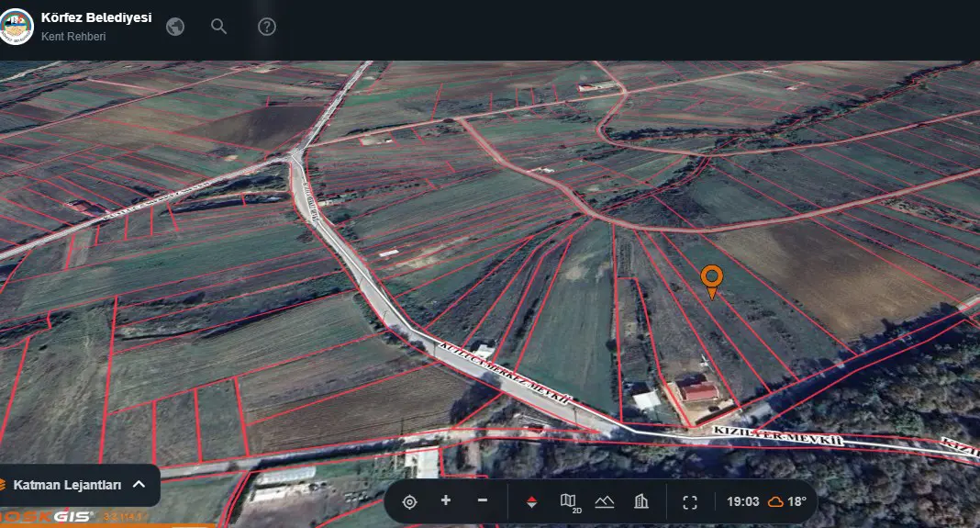Reset north using the red compass icon
Screen dimensions: 980x528
tap(532, 501)
